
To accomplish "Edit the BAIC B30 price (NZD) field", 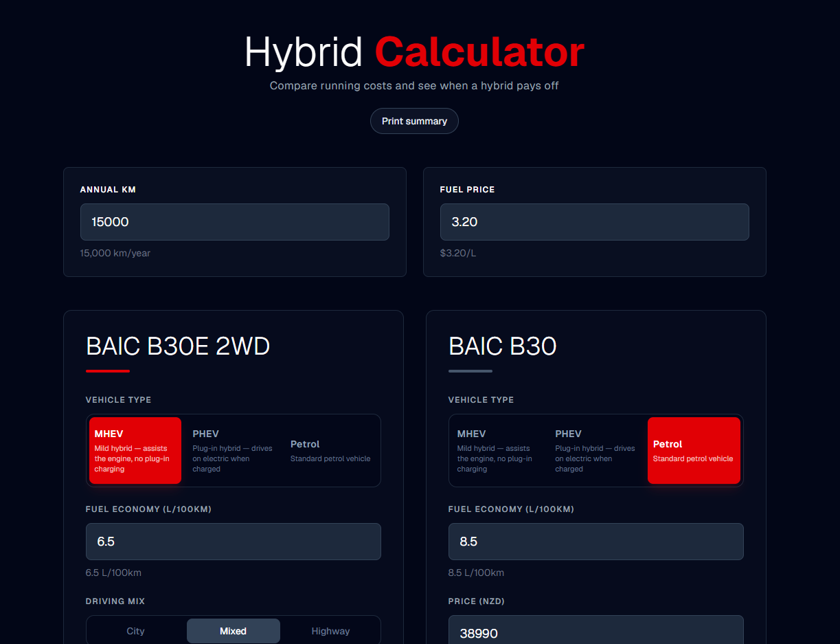I will click(596, 630).
